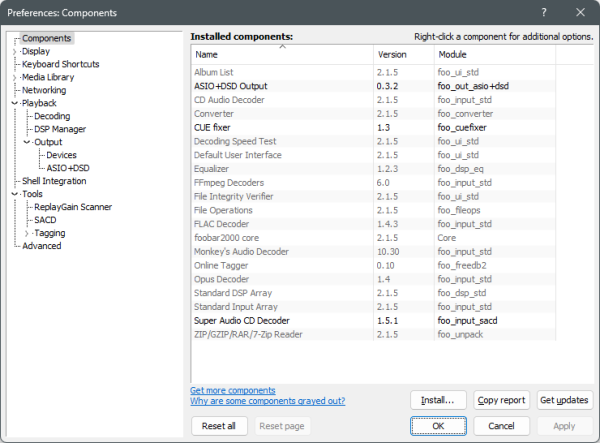Select Components in the preferences tree
The width and height of the screenshot is (600, 443).
pos(46,38)
